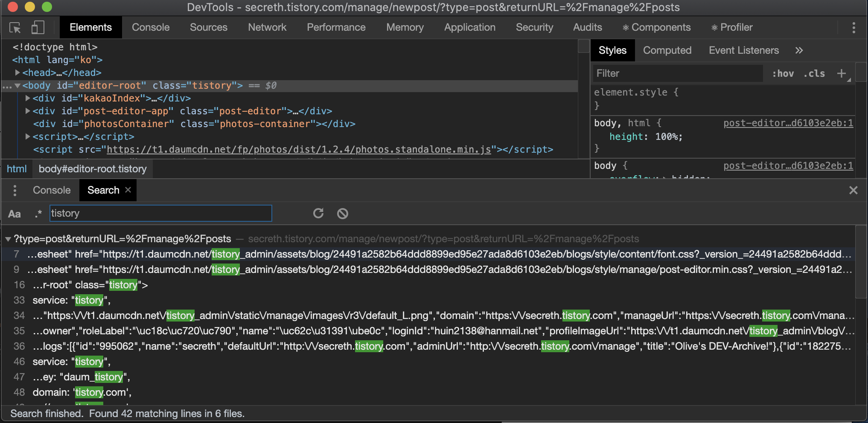The height and width of the screenshot is (423, 868).
Task: Click the photos.standalone.min.js script link
Action: point(299,149)
